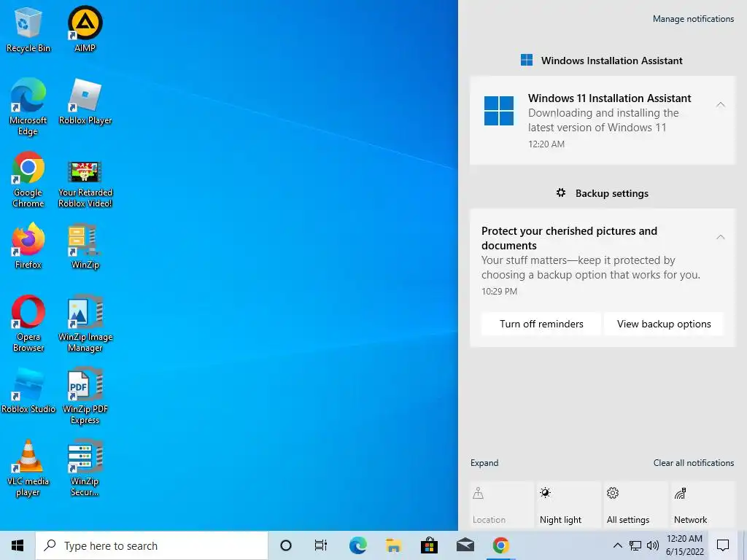
Task: Select the WinZip PDF Express shortcut
Action: pyautogui.click(x=85, y=396)
